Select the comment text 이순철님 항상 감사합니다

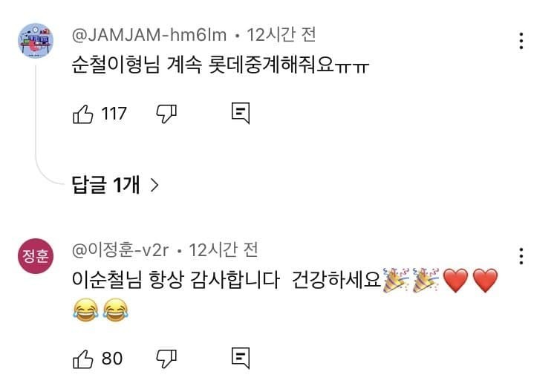coord(175,279)
